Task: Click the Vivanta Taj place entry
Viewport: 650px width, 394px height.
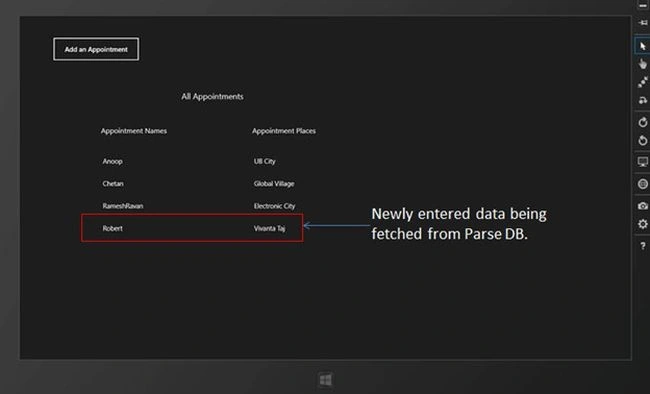Action: pyautogui.click(x=269, y=229)
